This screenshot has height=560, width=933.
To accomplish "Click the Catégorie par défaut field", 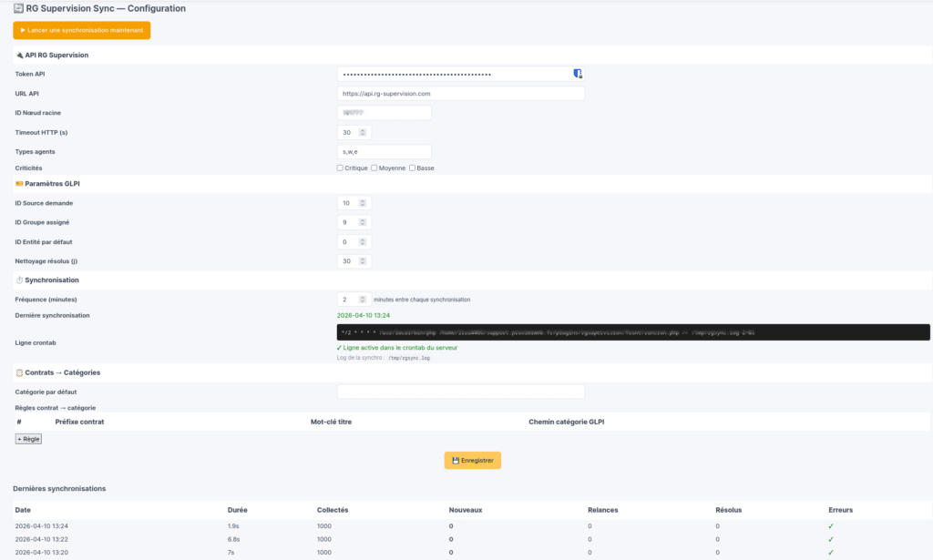I will click(460, 392).
